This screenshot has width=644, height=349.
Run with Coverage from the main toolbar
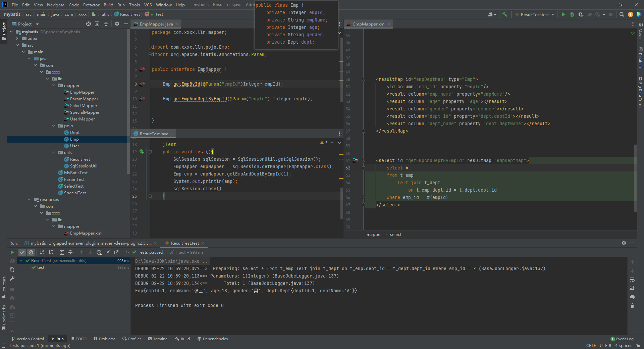(x=581, y=14)
